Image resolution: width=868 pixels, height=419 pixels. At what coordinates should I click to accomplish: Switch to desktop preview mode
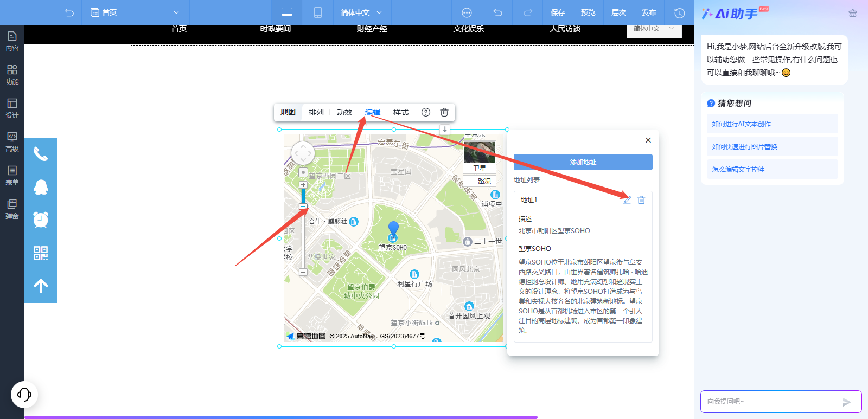[x=287, y=12]
